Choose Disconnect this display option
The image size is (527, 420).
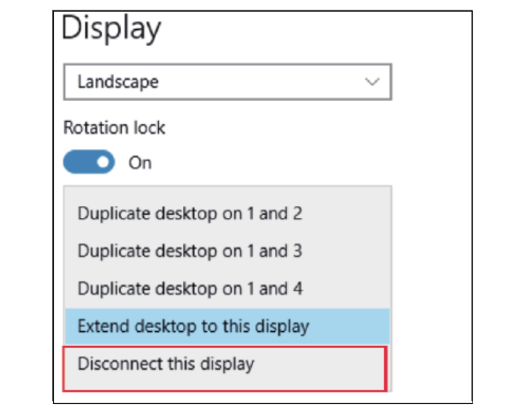(x=166, y=364)
